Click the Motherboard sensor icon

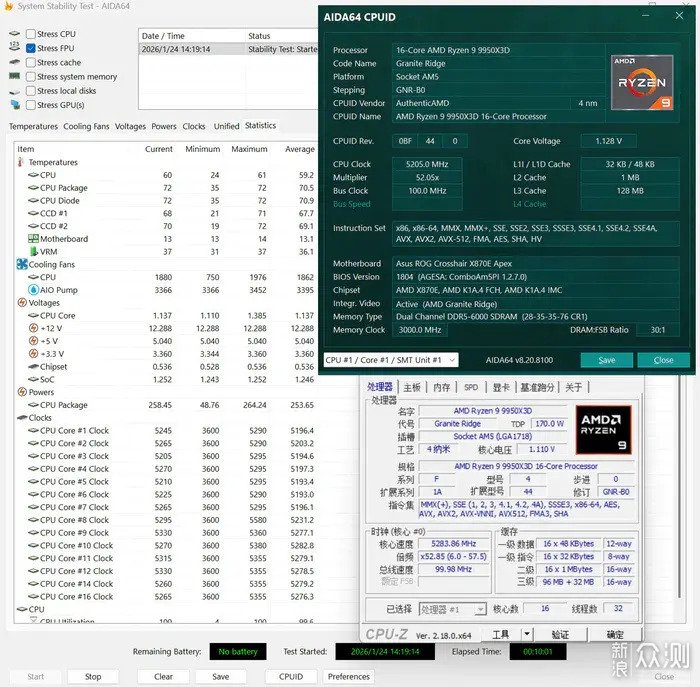click(x=33, y=238)
